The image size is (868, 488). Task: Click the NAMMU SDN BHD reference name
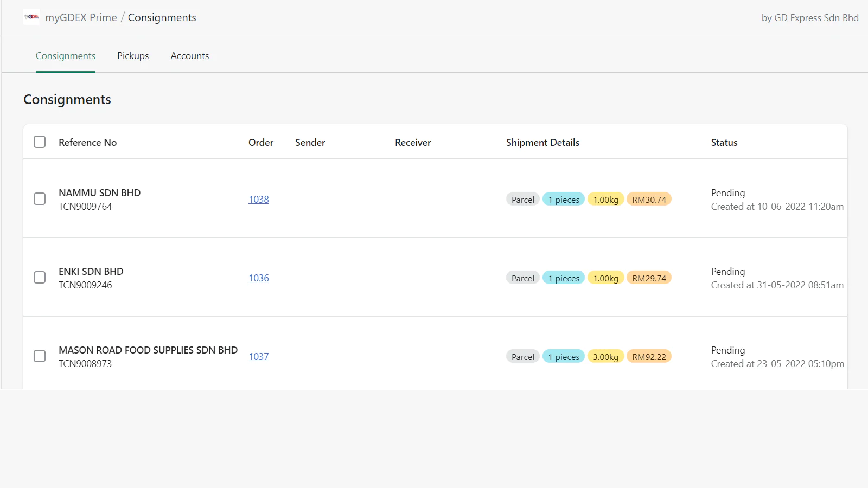(x=100, y=193)
